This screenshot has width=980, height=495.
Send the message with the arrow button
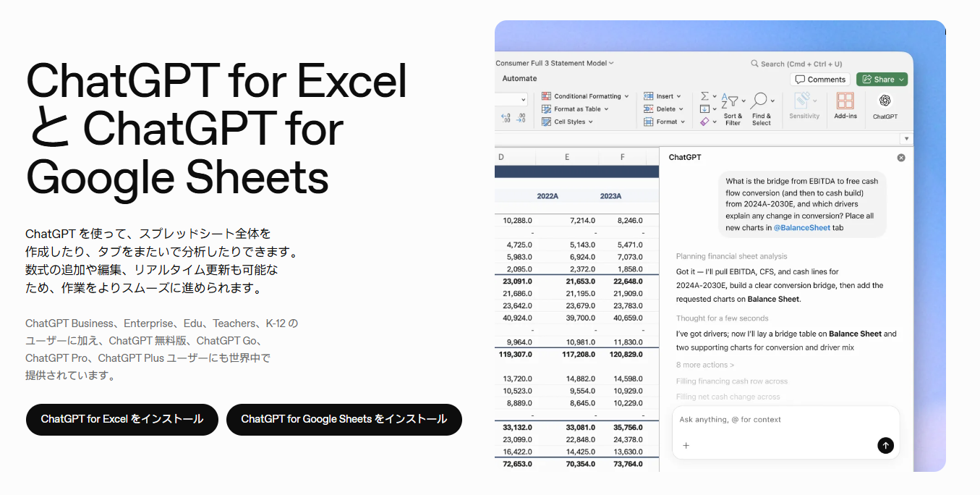pos(885,446)
